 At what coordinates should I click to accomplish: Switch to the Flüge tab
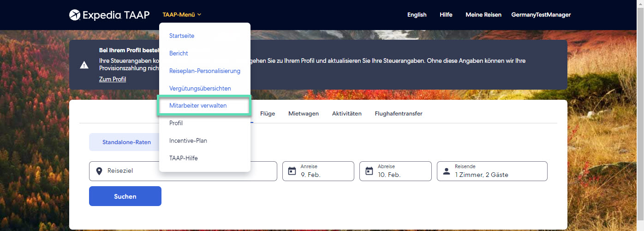tap(268, 114)
